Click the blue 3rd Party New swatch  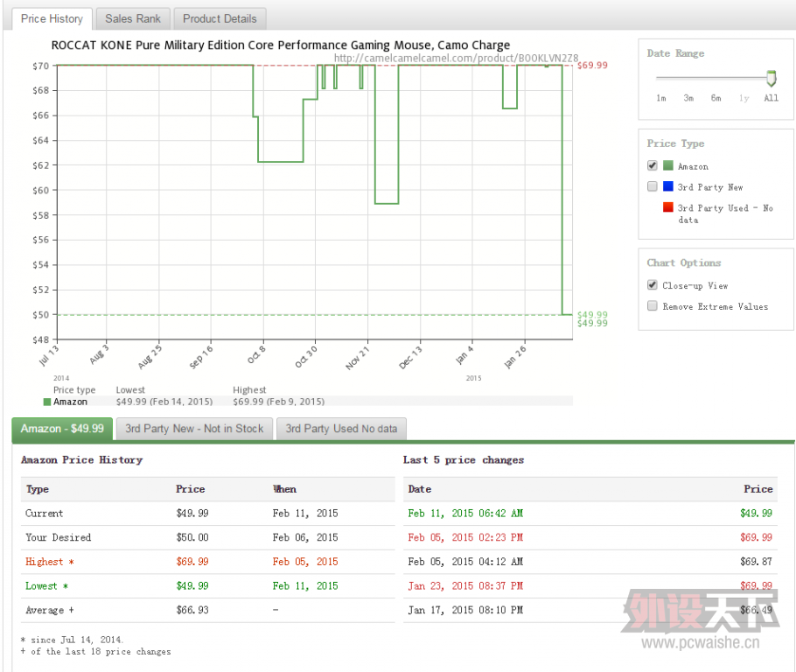[668, 186]
